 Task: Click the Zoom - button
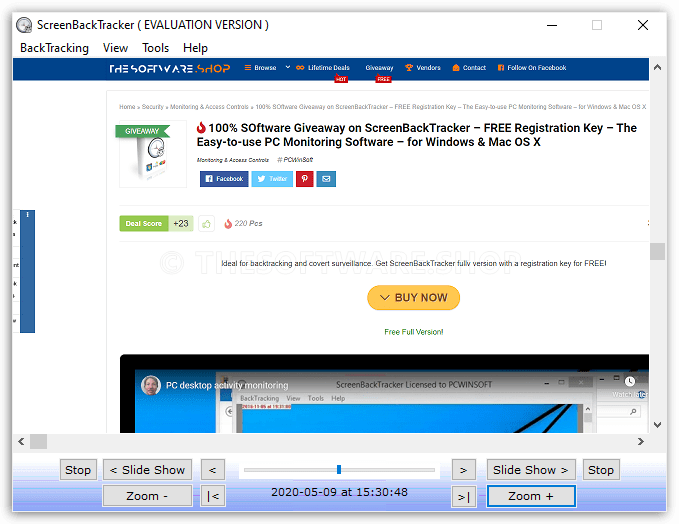tap(147, 496)
